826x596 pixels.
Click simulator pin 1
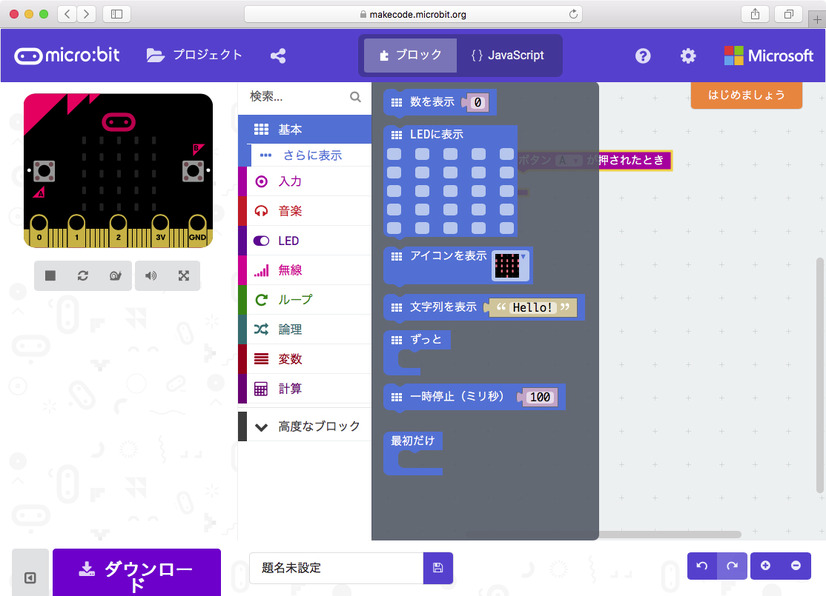click(76, 230)
